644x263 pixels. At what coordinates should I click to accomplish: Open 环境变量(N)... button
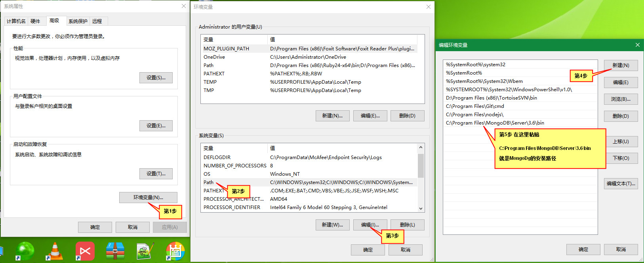point(148,198)
